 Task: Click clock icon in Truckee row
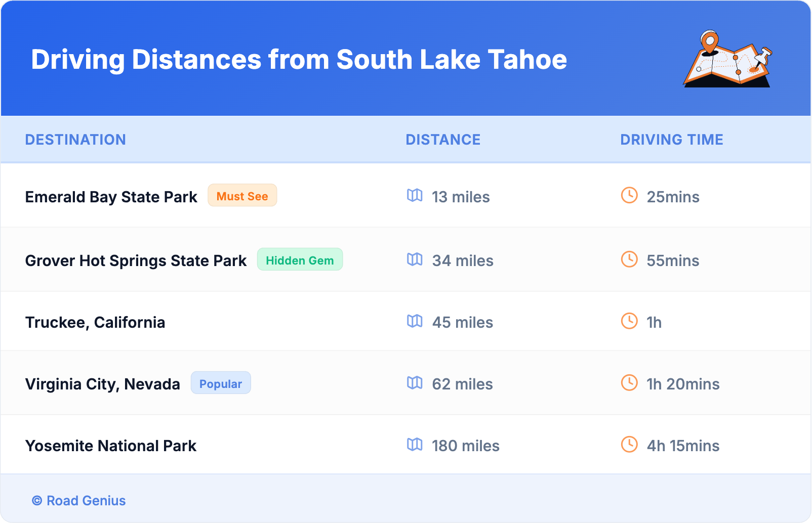(x=629, y=321)
